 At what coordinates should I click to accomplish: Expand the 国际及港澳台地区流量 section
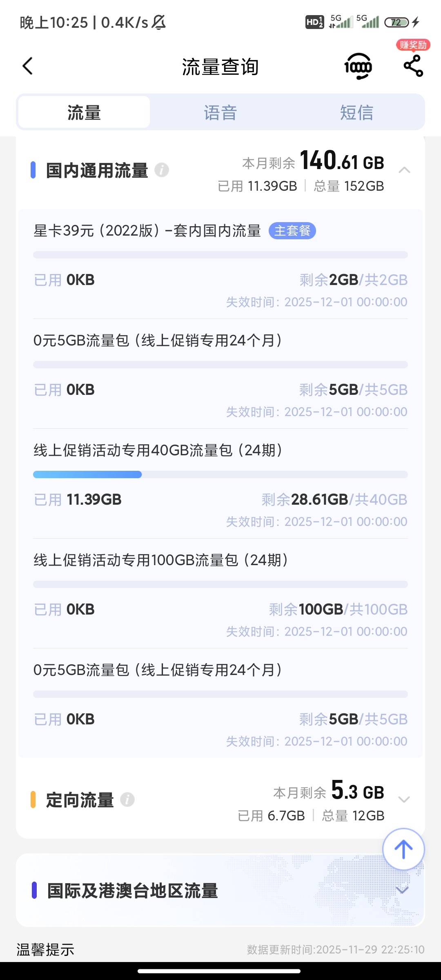point(403,890)
